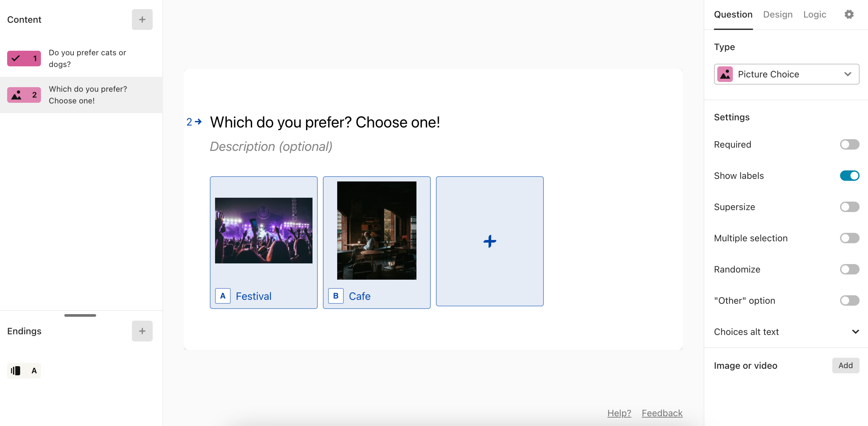This screenshot has height=426, width=868.
Task: Enable the Multiple selection toggle
Action: click(x=849, y=238)
